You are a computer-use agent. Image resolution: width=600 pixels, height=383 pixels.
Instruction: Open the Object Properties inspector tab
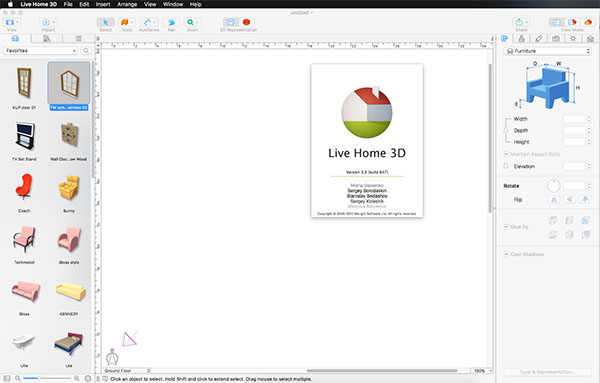point(505,38)
